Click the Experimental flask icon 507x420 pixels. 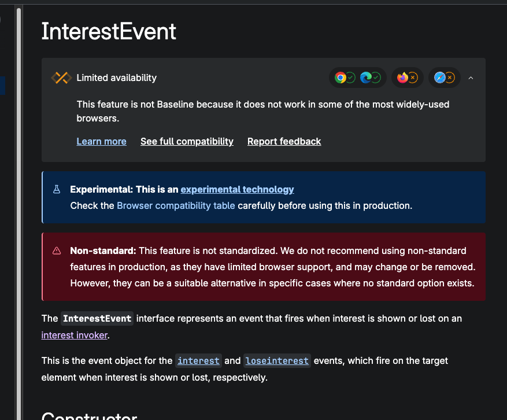pyautogui.click(x=57, y=189)
